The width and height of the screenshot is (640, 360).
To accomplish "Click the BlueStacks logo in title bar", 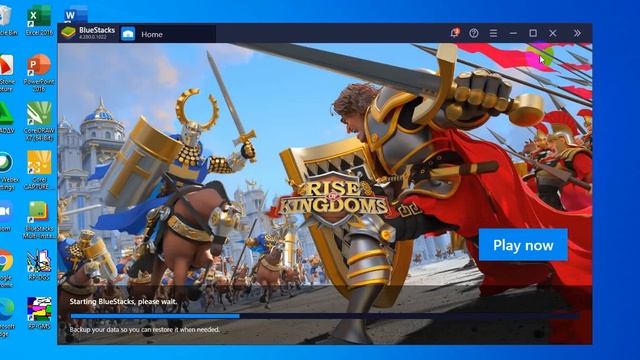I will click(x=68, y=33).
